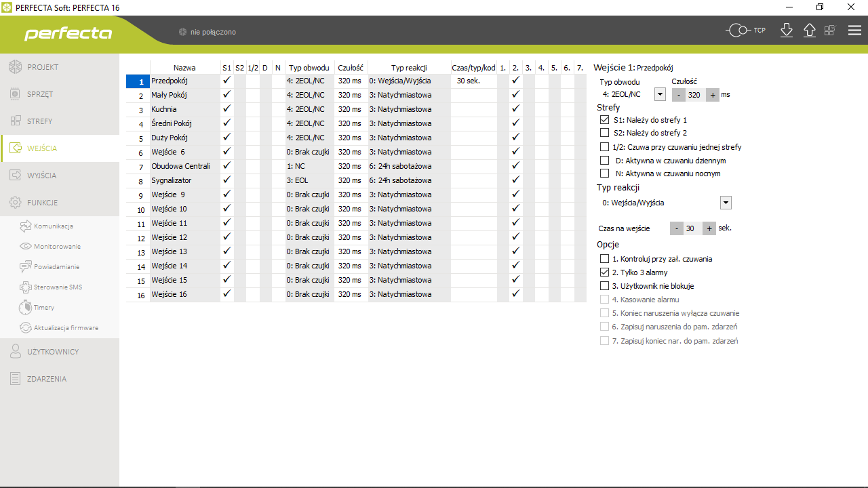This screenshot has width=868, height=488.
Task: Enable 'D: Aktywna w czuwaniu dziennym' checkbox
Action: [x=605, y=160]
